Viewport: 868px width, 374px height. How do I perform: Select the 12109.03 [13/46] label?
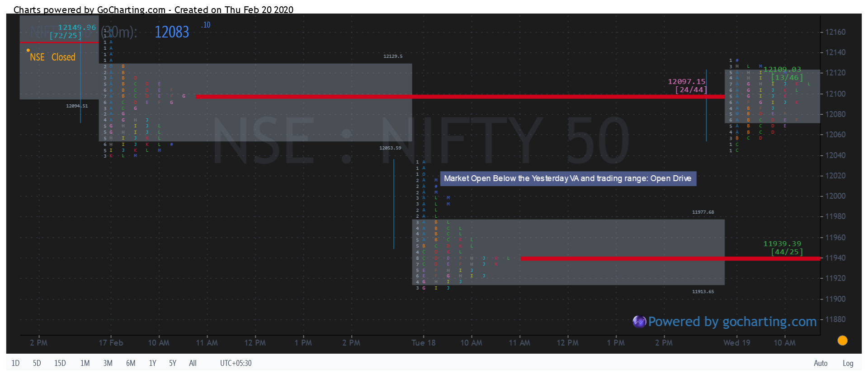pyautogui.click(x=783, y=73)
